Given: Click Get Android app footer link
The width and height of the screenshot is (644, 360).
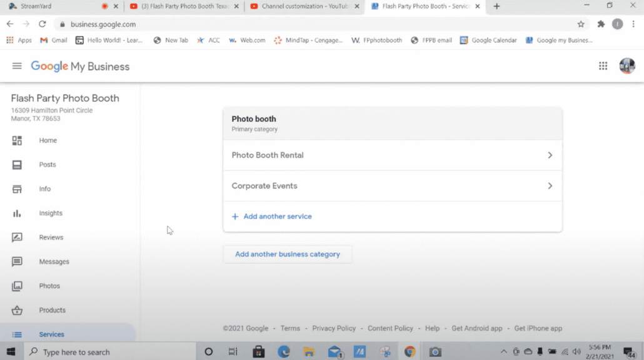Looking at the screenshot, I should (x=477, y=328).
